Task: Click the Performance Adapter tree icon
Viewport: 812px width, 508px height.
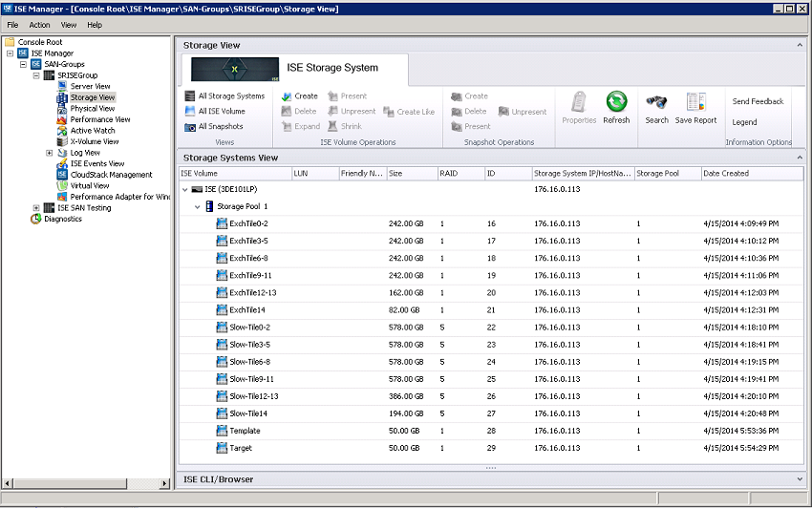Action: (62, 197)
